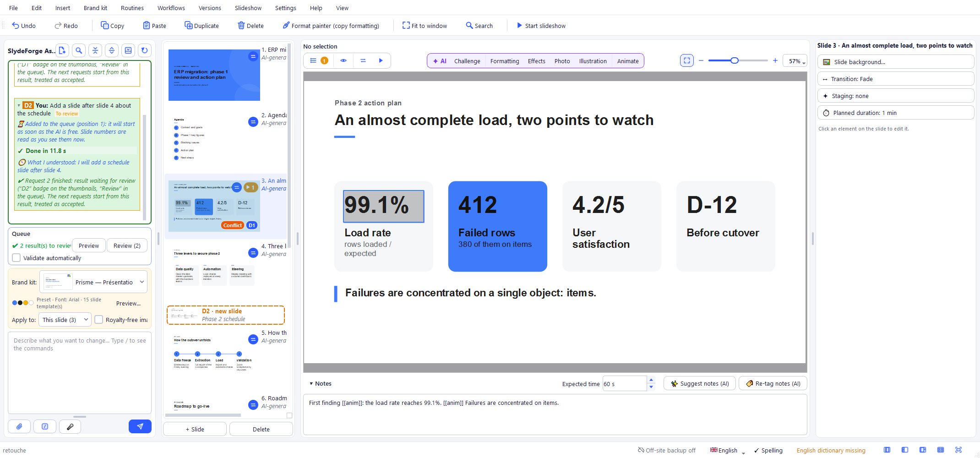Open the Versions menu
The height and width of the screenshot is (458, 980).
210,8
